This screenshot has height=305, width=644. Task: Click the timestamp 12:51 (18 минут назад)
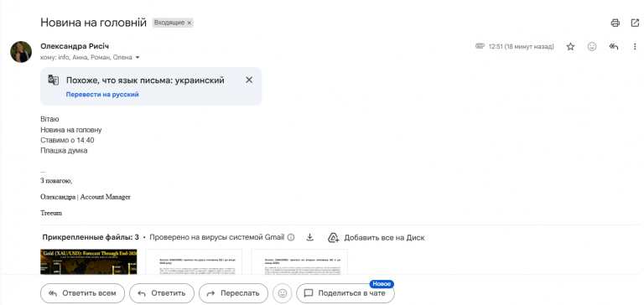(x=522, y=47)
